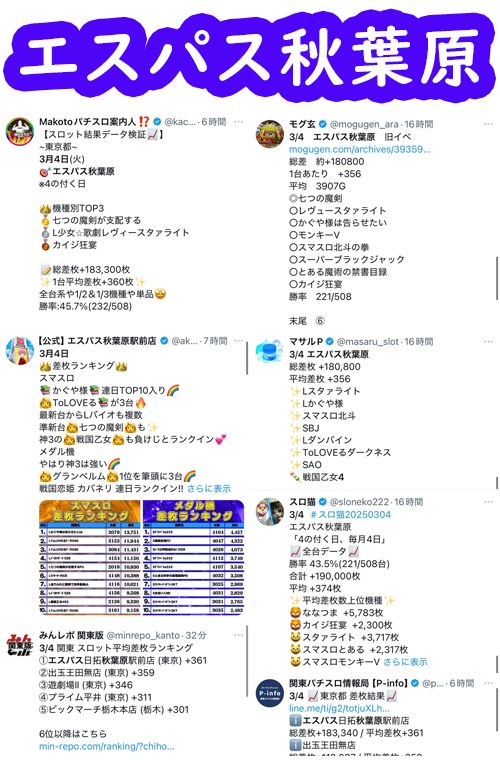Open min-repo.com/ranking link
Screen dimensions: 500x761
point(106,746)
